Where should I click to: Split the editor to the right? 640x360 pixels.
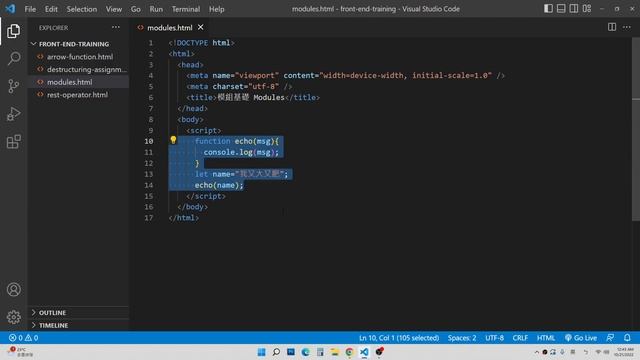point(612,27)
